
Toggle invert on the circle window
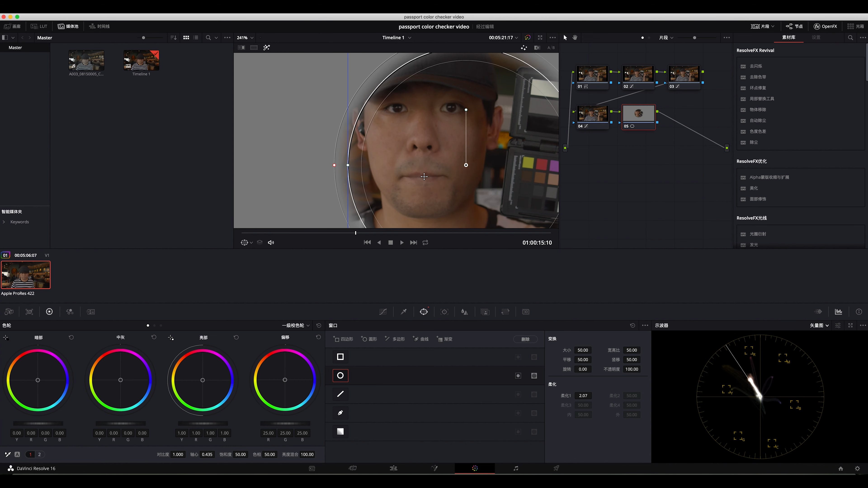coord(518,375)
